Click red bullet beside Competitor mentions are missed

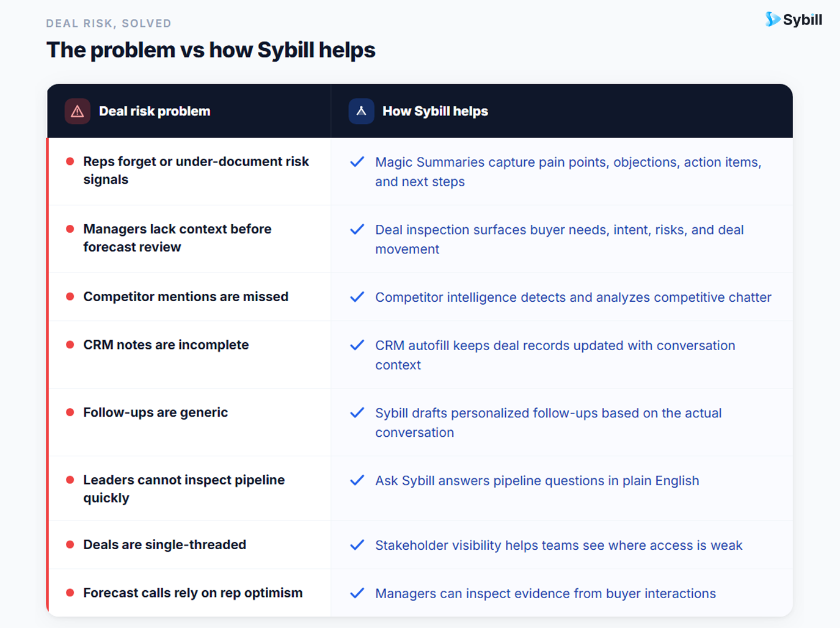coord(70,296)
